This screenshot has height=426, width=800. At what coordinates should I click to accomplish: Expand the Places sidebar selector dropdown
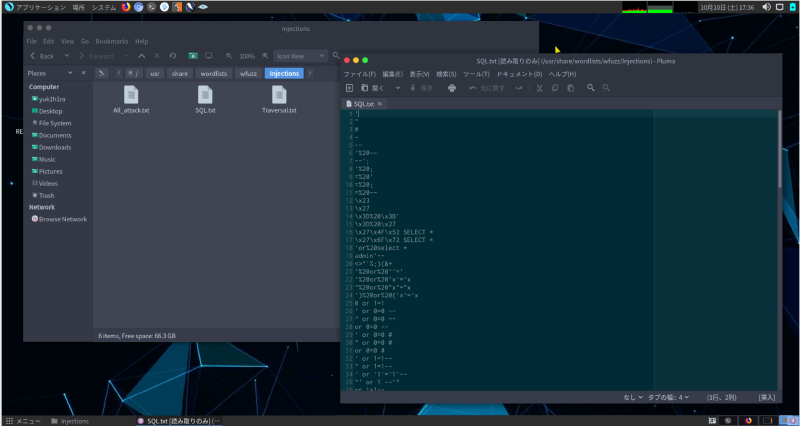(x=68, y=73)
